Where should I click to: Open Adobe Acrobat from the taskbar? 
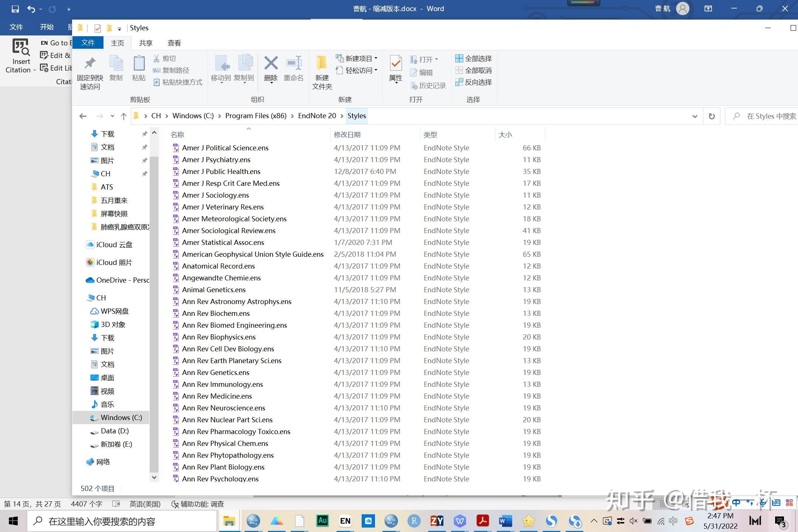point(482,521)
